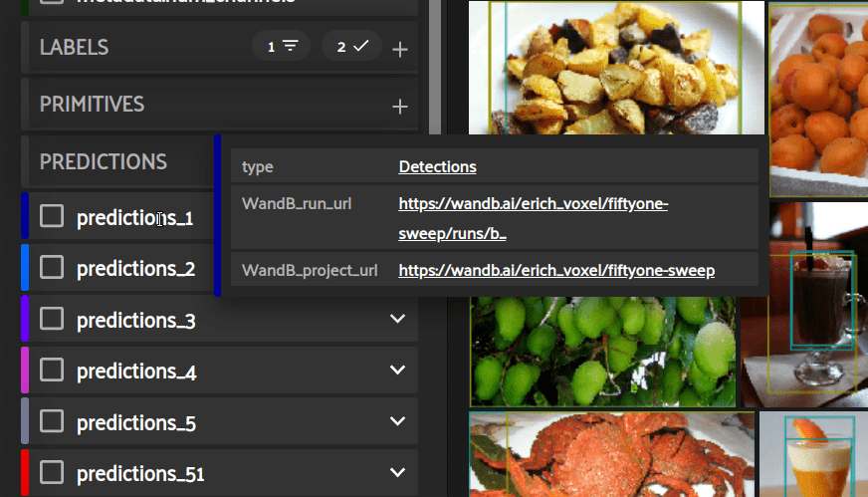
Task: Click predictions_51 field name
Action: tap(140, 474)
